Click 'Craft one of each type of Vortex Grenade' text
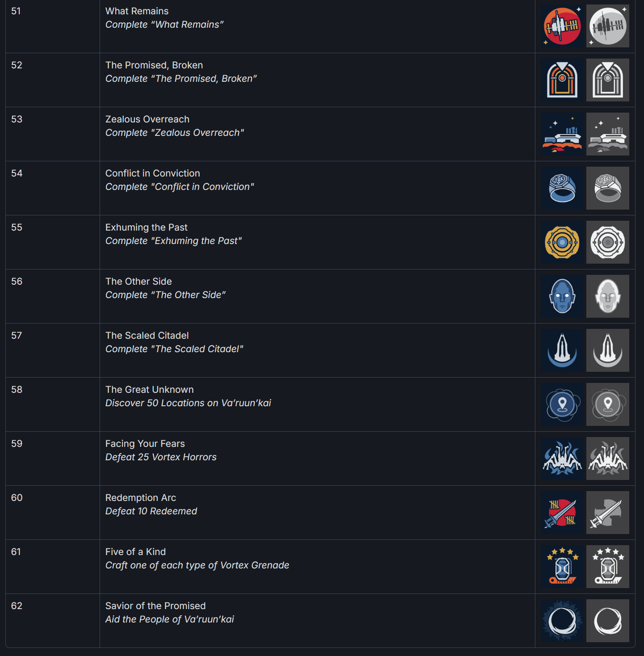This screenshot has height=656, width=644. pos(197,565)
